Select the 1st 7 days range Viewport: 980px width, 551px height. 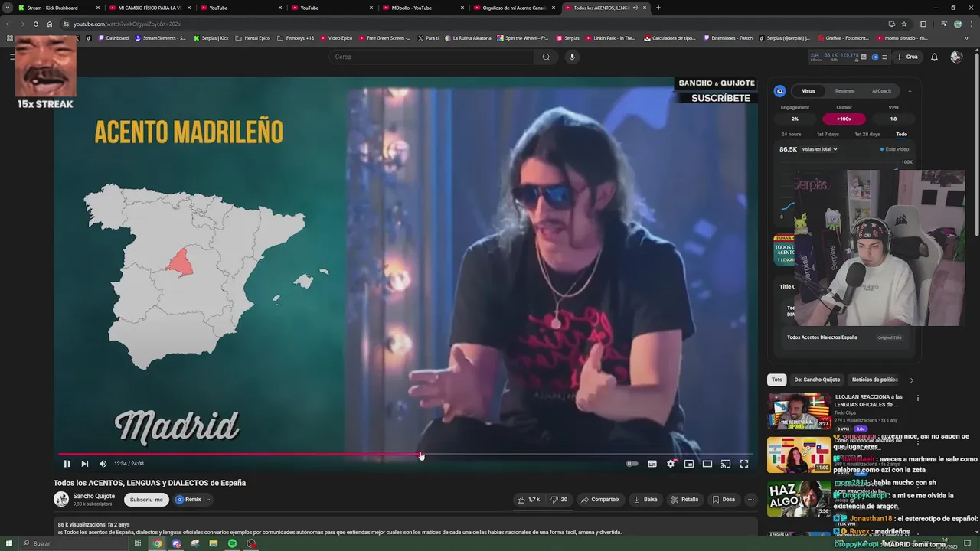pyautogui.click(x=828, y=134)
